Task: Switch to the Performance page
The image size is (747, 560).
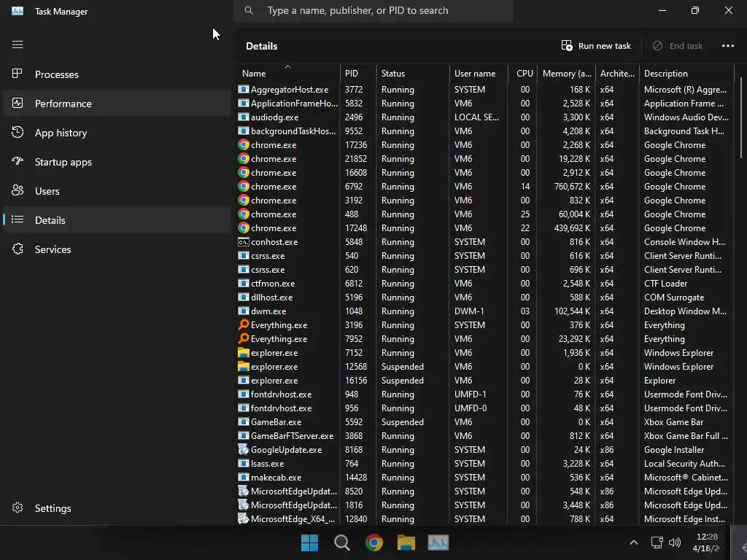Action: point(117,103)
